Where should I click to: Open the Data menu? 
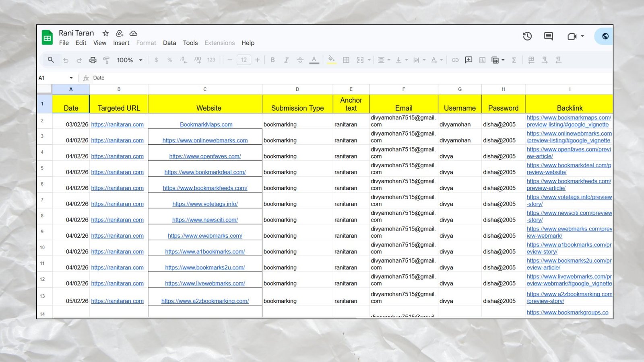[169, 43]
